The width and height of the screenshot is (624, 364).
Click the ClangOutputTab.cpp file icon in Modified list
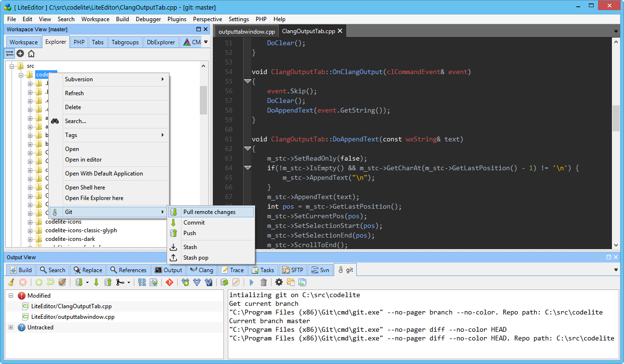(x=26, y=306)
